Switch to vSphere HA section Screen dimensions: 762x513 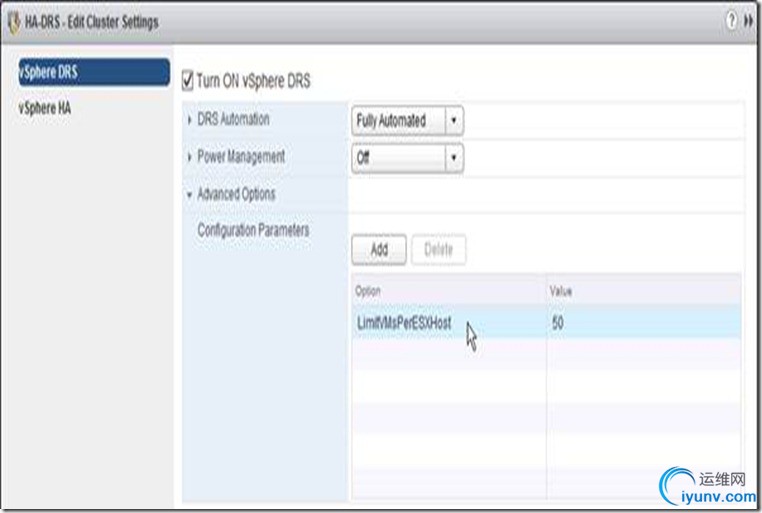[45, 108]
